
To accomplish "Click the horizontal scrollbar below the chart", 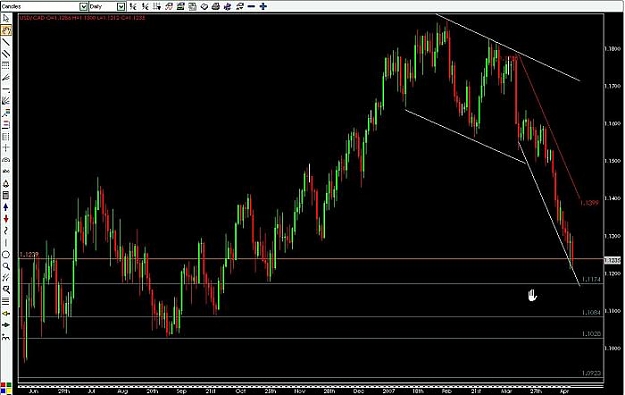I will tap(311, 386).
